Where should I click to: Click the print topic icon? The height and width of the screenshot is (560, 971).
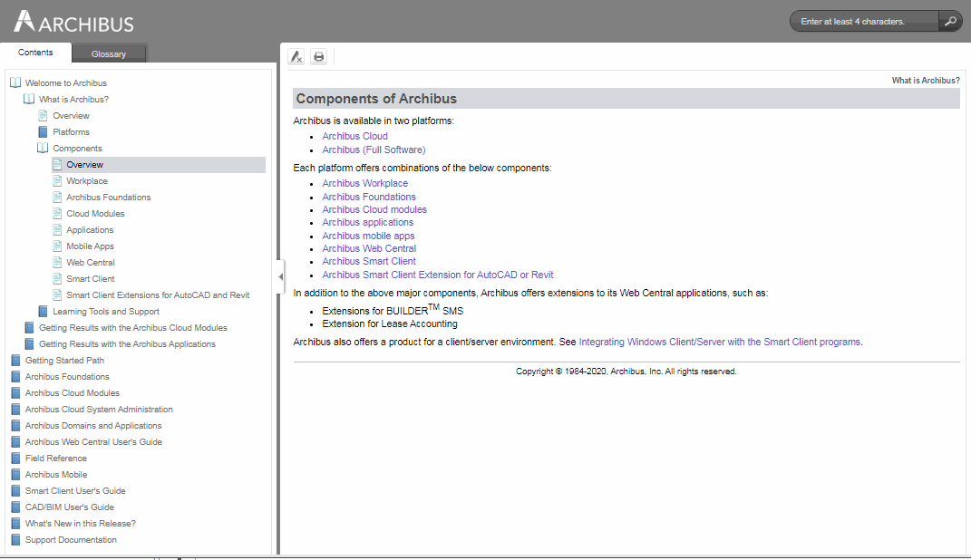click(x=318, y=56)
